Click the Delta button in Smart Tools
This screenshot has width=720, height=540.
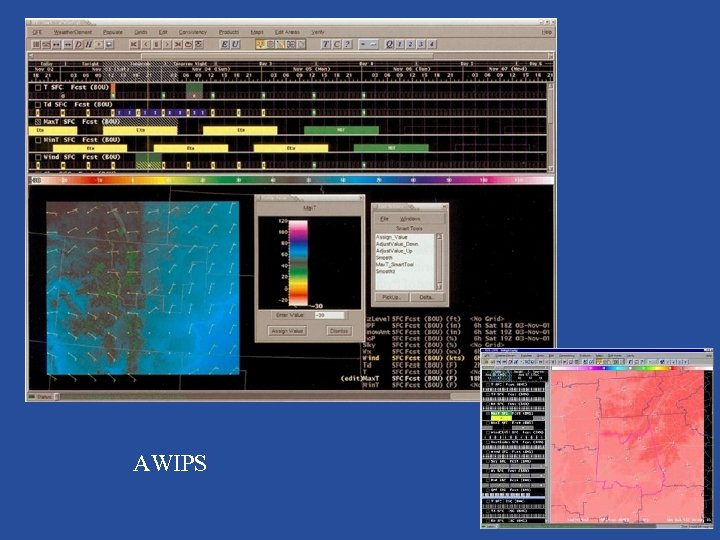426,297
